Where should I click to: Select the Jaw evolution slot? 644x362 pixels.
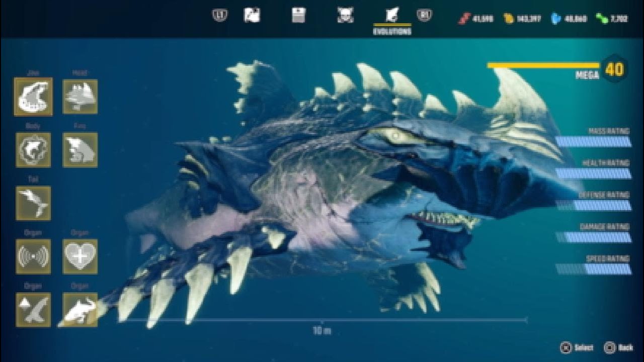pos(33,96)
